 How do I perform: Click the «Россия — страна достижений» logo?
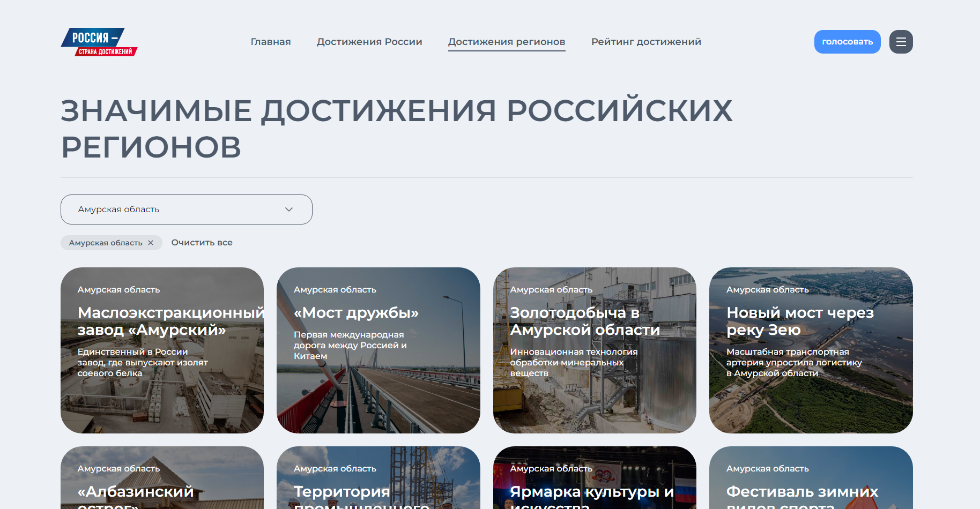point(99,42)
